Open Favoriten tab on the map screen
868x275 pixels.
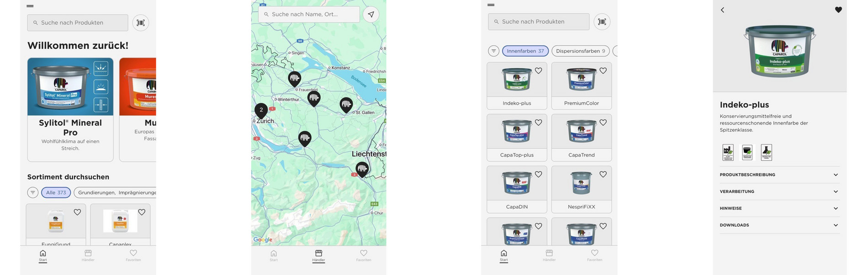[x=364, y=256]
